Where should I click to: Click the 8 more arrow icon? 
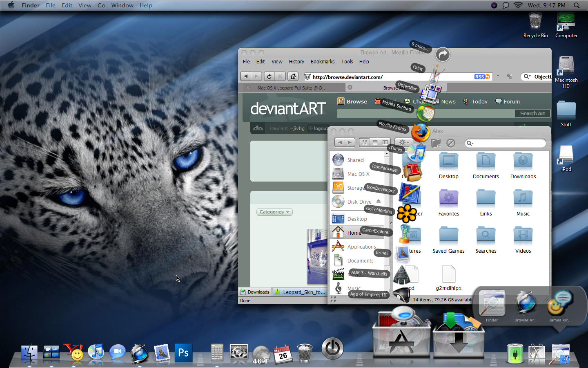coord(443,54)
